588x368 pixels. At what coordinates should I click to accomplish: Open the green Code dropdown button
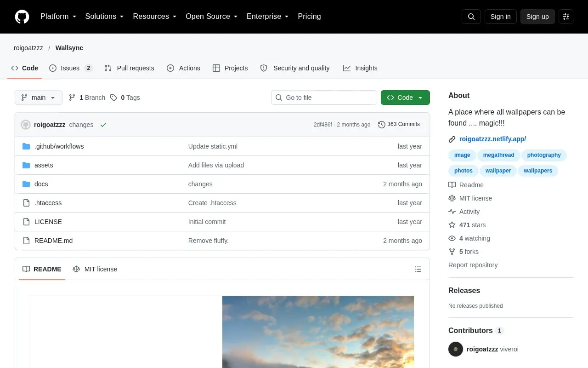coord(405,98)
